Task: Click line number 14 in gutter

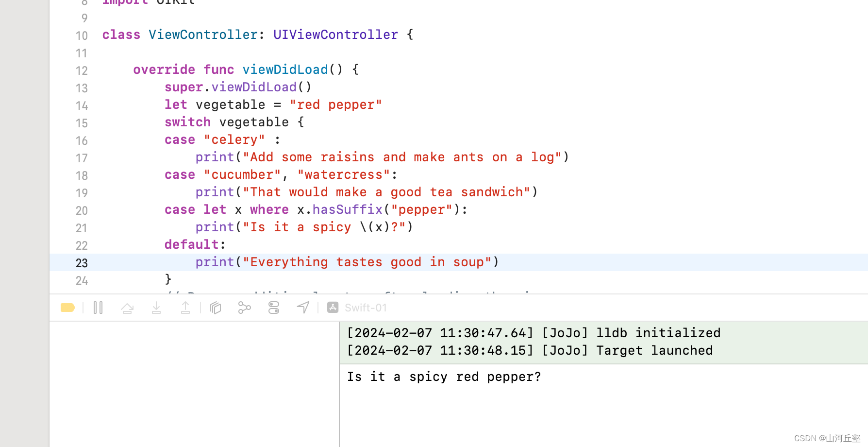Action: pos(82,105)
